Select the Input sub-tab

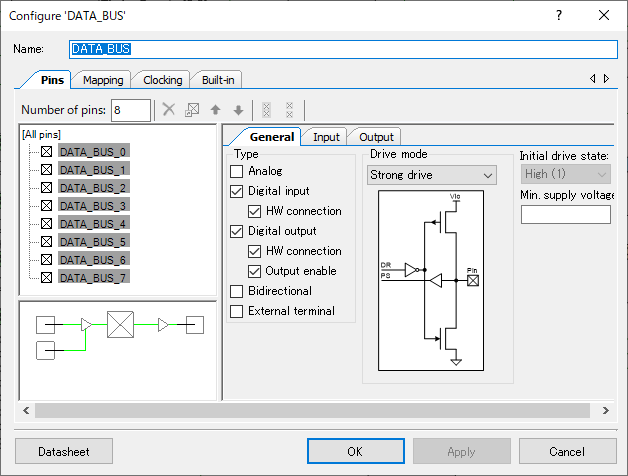326,137
